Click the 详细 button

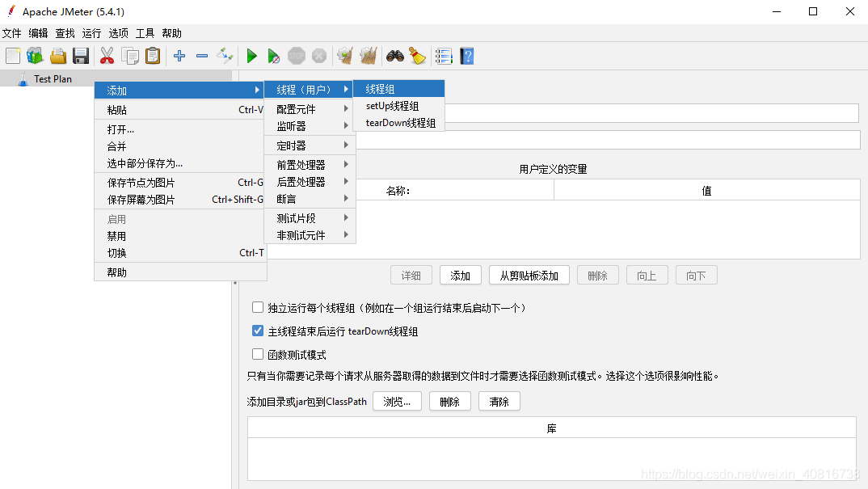click(411, 276)
